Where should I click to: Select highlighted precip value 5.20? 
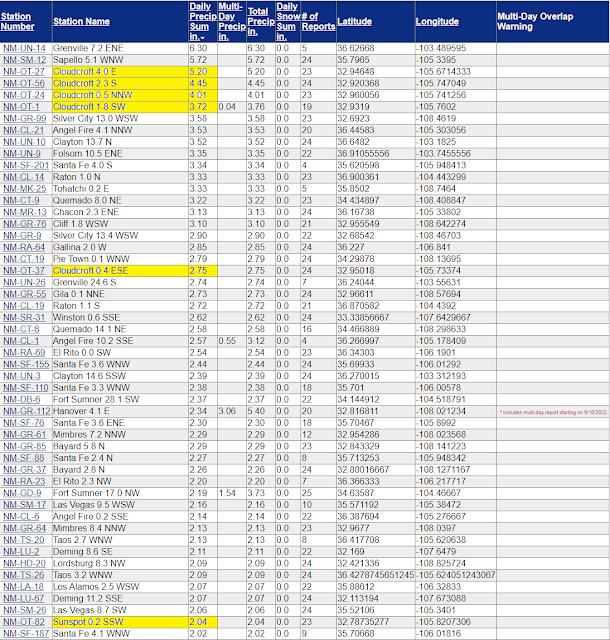tap(203, 72)
